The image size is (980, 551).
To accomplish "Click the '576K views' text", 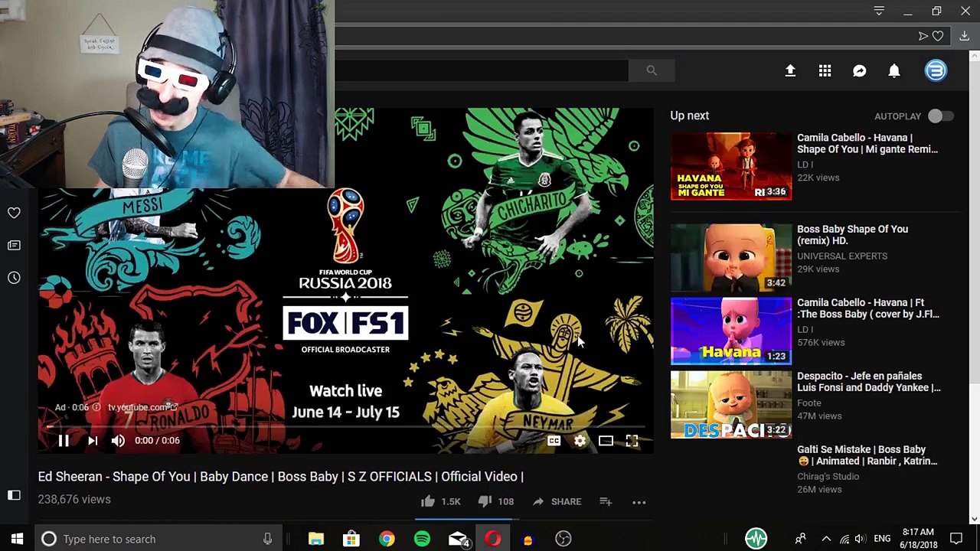I will point(821,342).
